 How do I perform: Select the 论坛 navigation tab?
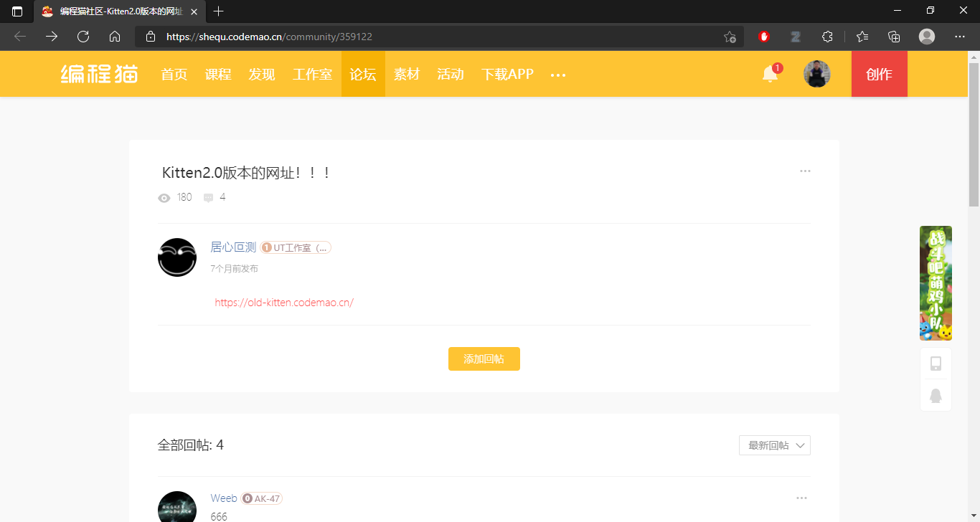(x=363, y=74)
